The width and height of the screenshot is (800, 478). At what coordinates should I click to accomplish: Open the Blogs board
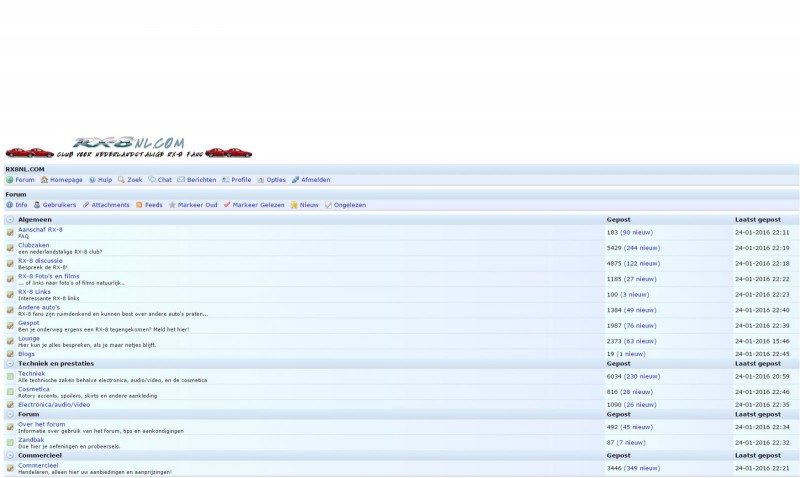click(27, 354)
